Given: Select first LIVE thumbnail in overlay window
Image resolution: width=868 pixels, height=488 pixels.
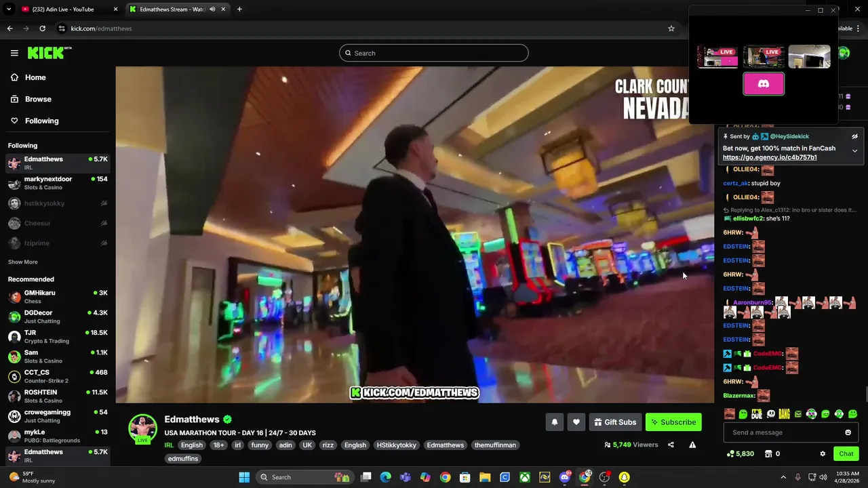Looking at the screenshot, I should tap(717, 57).
